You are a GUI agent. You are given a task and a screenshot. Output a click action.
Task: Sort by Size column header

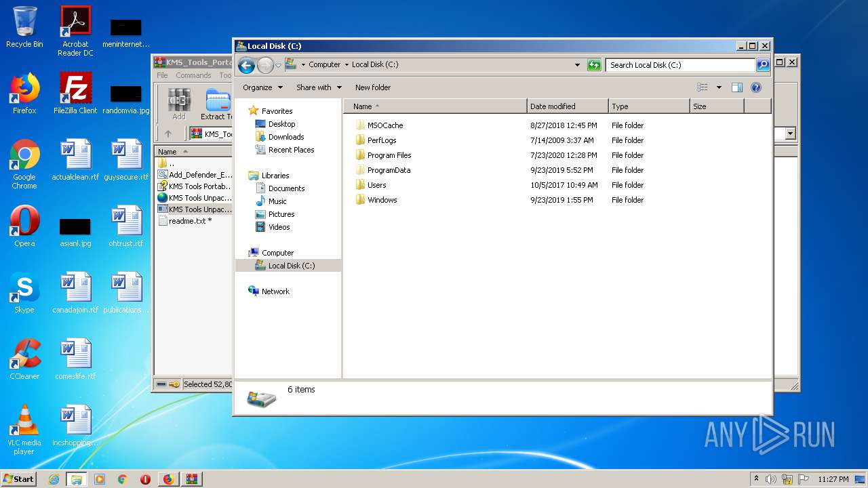point(717,106)
